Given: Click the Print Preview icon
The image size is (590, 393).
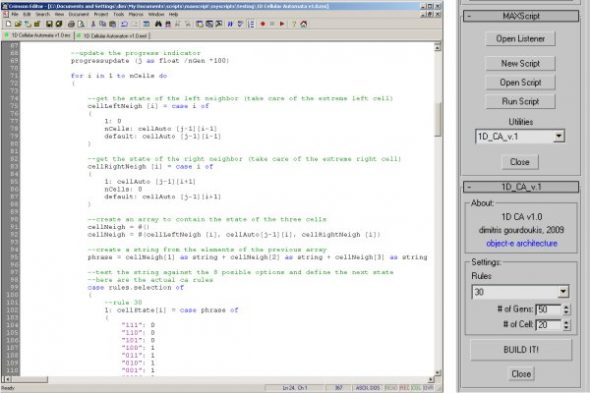Looking at the screenshot, I should tap(81, 24).
